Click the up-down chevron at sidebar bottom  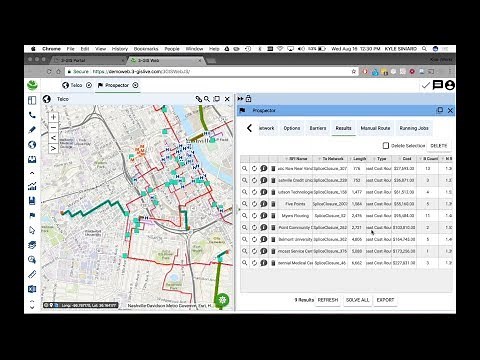[x=32, y=304]
